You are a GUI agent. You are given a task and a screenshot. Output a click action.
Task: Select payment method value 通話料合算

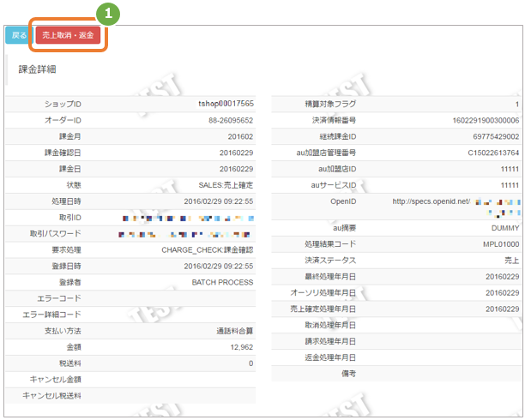coord(234,331)
